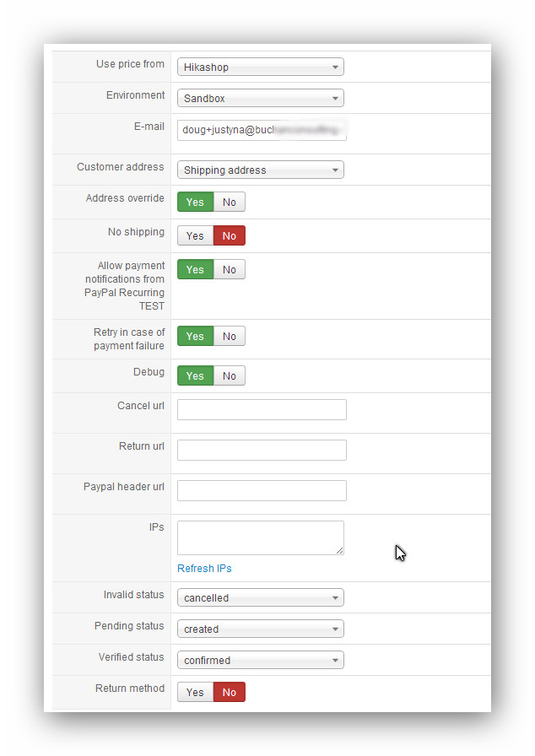
Task: Focus the Paypal header url field
Action: (x=262, y=490)
